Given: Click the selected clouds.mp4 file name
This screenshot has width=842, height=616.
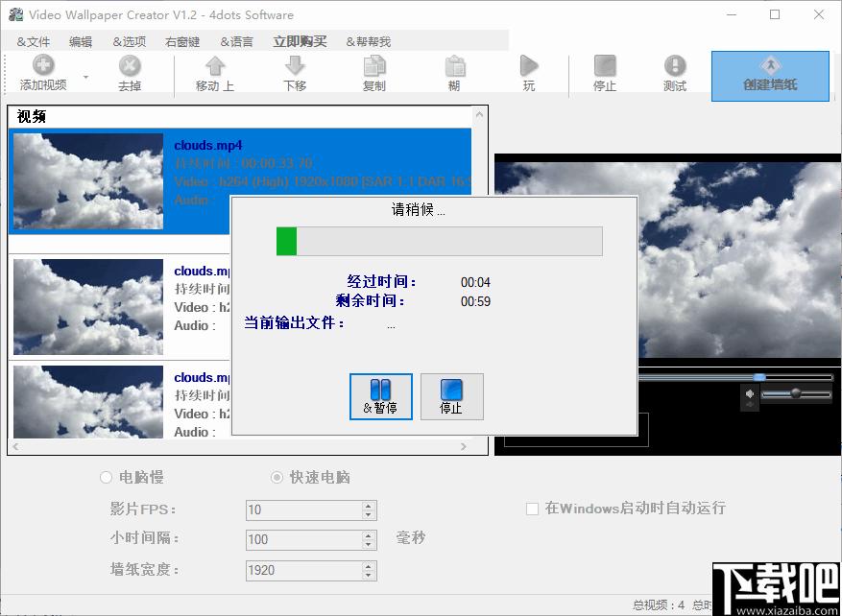Looking at the screenshot, I should tap(208, 145).
